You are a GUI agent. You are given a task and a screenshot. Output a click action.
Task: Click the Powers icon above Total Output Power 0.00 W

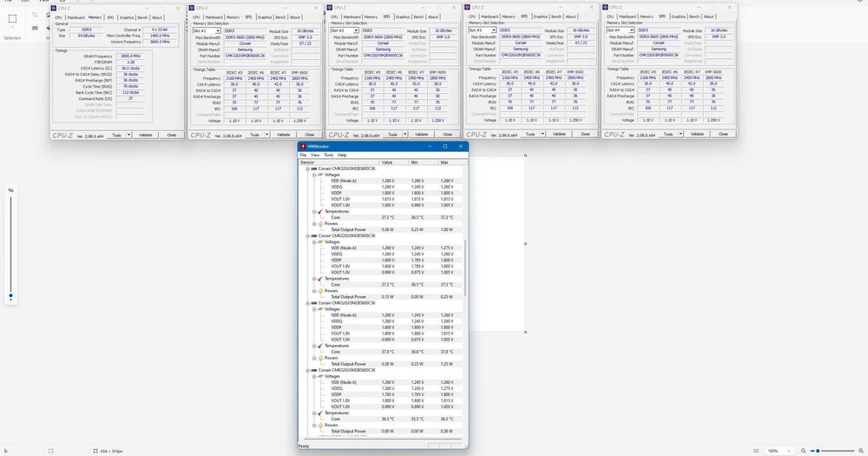(320, 425)
